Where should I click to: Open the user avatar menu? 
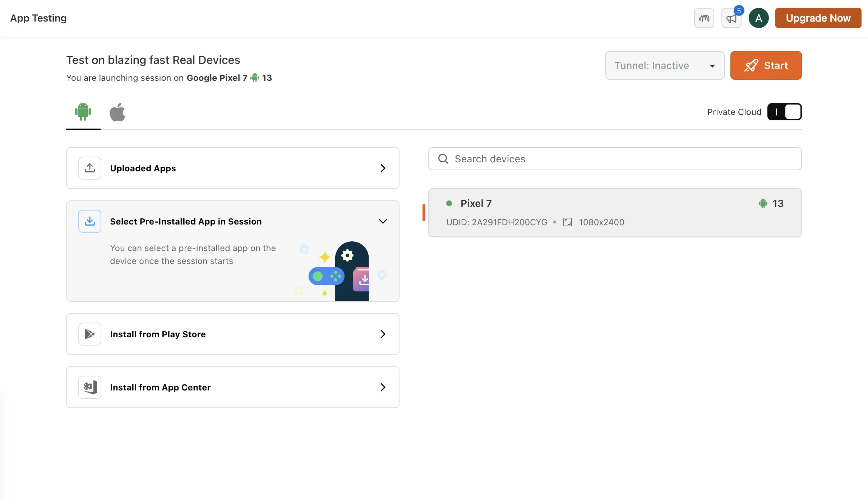[x=758, y=18]
